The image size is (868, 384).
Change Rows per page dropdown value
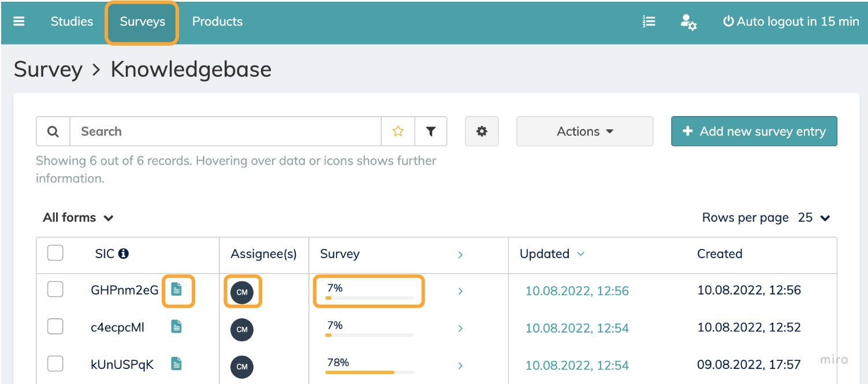[814, 218]
